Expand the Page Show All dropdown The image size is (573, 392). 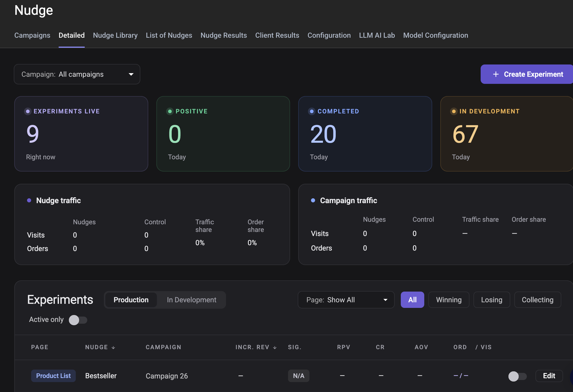[346, 300]
